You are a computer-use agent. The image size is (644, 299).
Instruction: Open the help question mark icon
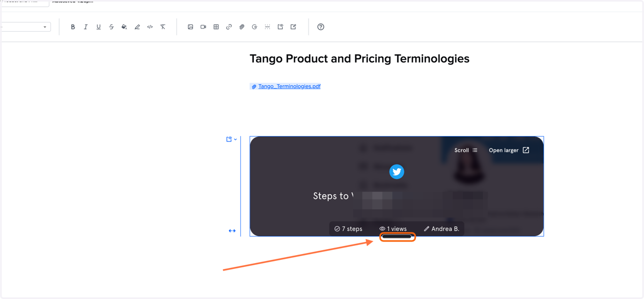(x=321, y=27)
